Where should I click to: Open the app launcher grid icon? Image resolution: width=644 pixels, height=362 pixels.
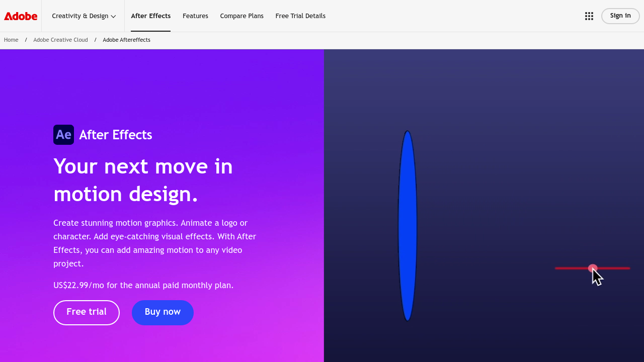589,16
